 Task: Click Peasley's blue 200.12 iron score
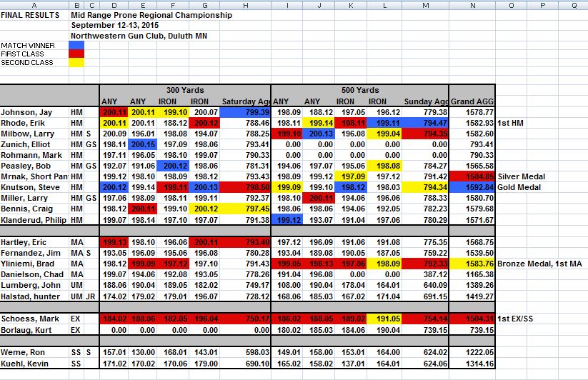pyautogui.click(x=173, y=166)
